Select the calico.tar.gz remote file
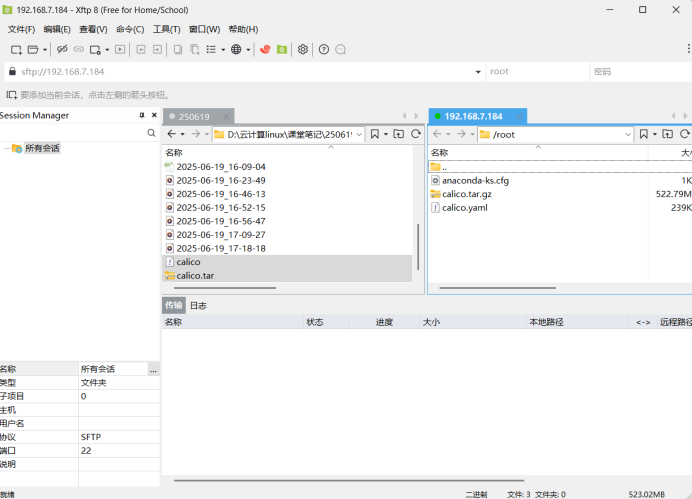692x499 pixels. pyautogui.click(x=466, y=194)
